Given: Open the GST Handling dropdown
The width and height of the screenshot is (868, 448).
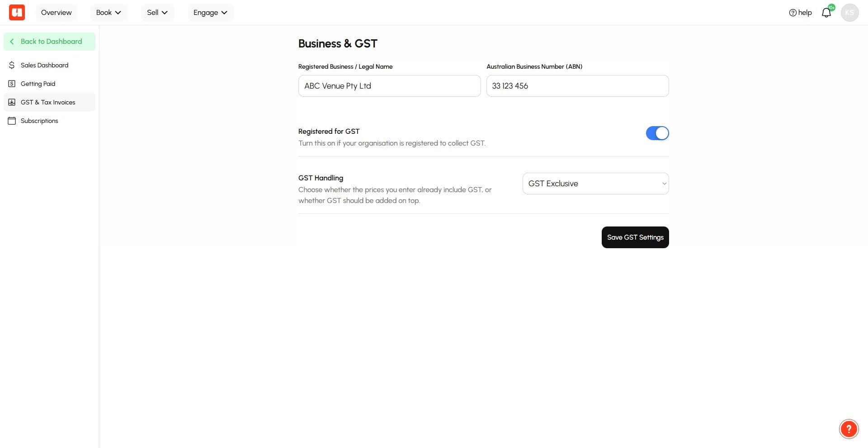Looking at the screenshot, I should point(595,184).
